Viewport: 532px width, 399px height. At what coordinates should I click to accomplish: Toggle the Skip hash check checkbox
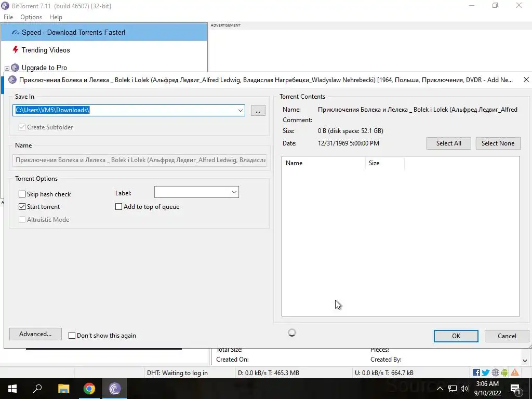(x=22, y=194)
